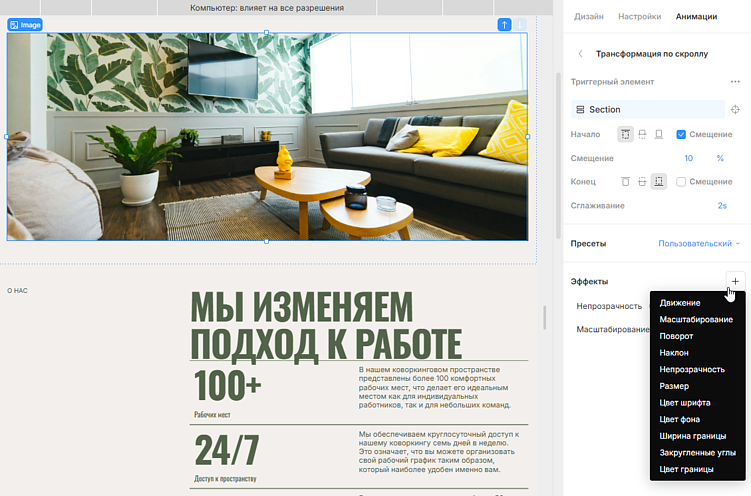
Task: Select top alignment icon in Конец row
Action: click(626, 181)
